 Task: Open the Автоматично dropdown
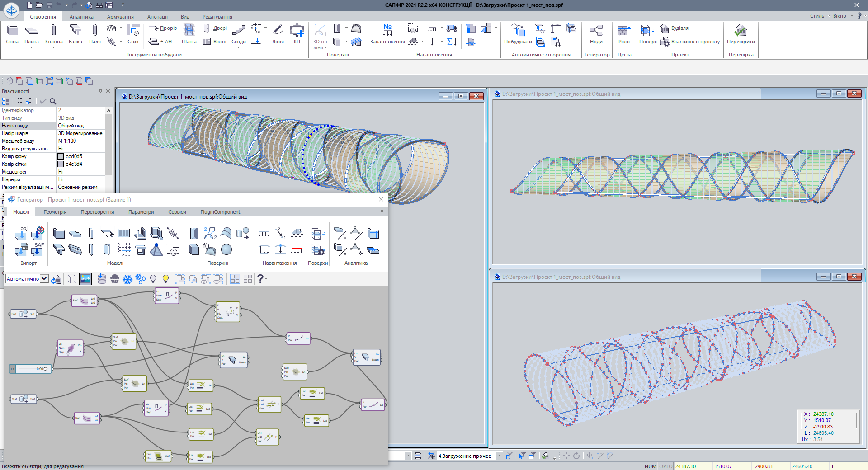coord(44,279)
